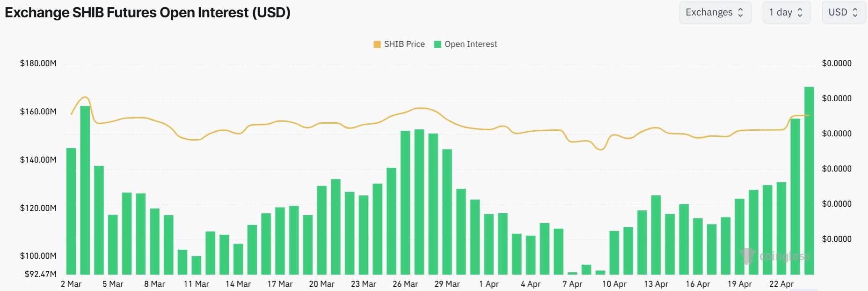Screen dimensions: 868x291
Task: Click the shortest bar above 7 Apr
Action: tap(572, 273)
